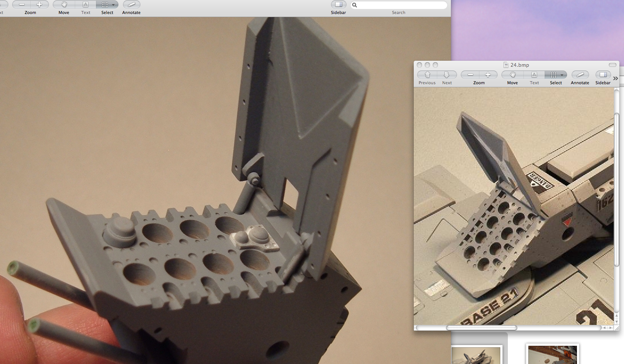Toggle Sidebar in the large Preview window
624x364 pixels.
click(x=339, y=5)
